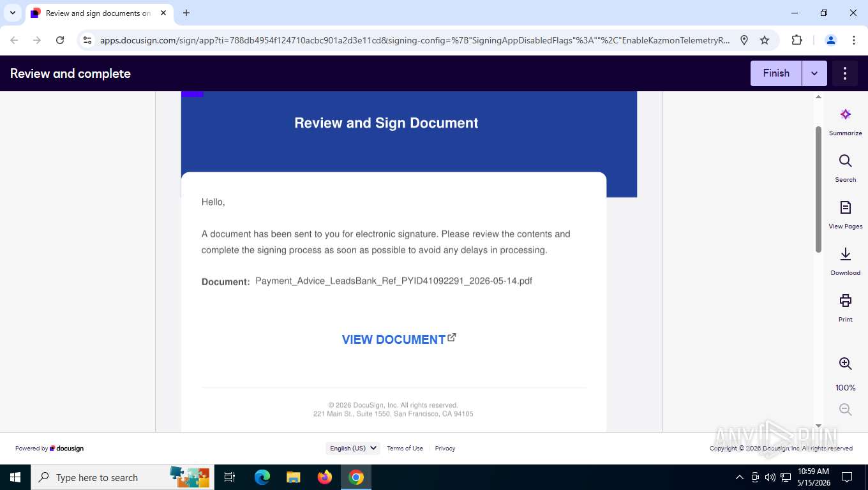Click the location permission icon

point(744,40)
